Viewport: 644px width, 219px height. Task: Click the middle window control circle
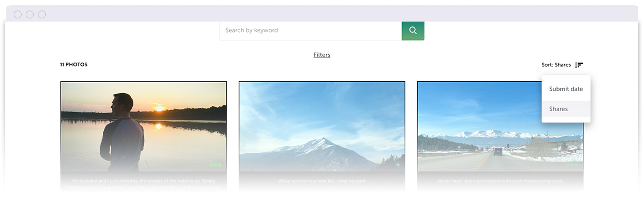point(30,14)
